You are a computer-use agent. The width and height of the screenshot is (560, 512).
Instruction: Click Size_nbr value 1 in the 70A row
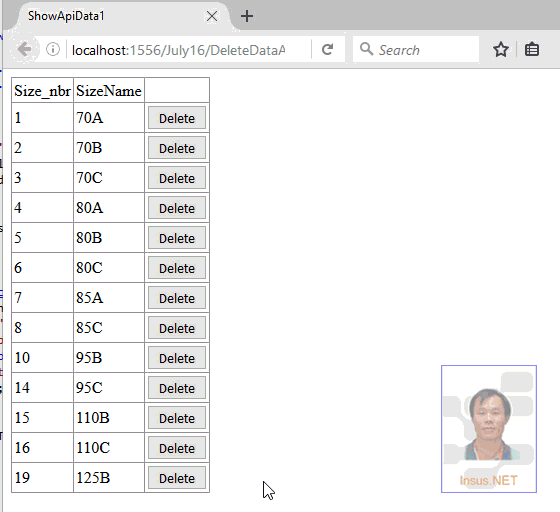coord(42,118)
